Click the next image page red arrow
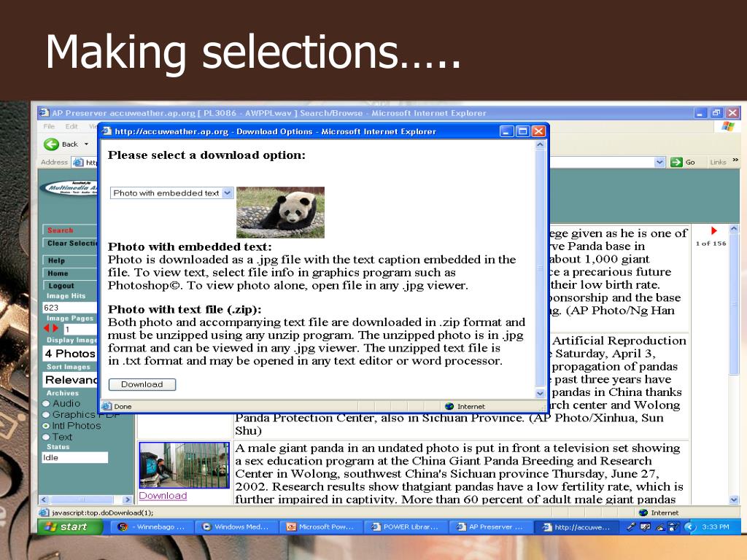The image size is (747, 560). 55,328
